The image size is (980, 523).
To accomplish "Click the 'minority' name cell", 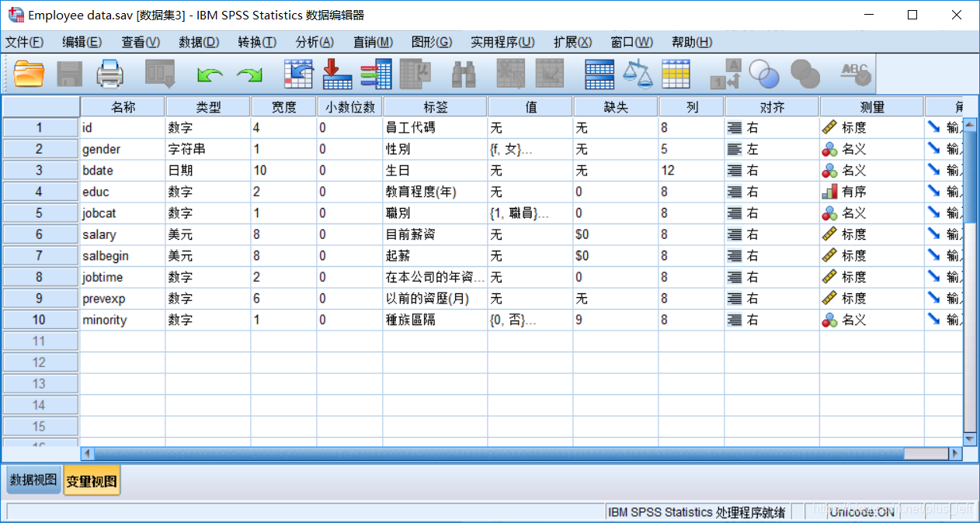I will (x=123, y=320).
